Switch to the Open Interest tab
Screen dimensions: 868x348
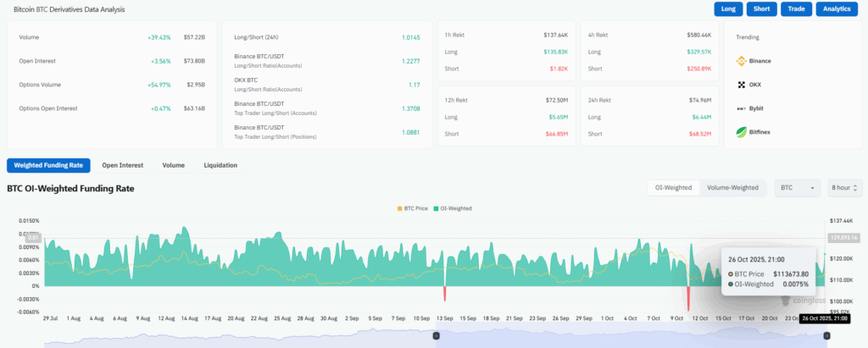click(x=122, y=165)
